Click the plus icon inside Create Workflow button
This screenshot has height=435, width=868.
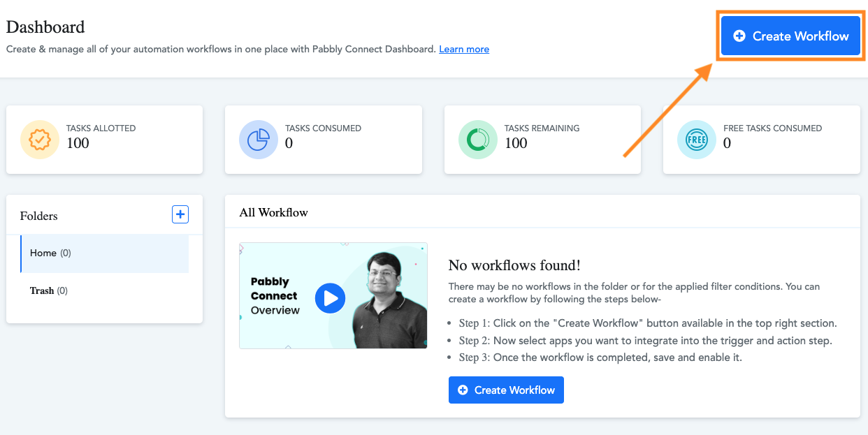pyautogui.click(x=739, y=36)
